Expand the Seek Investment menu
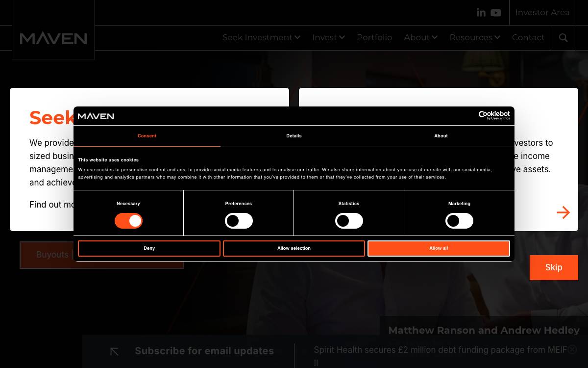This screenshot has width=588, height=368. click(261, 37)
